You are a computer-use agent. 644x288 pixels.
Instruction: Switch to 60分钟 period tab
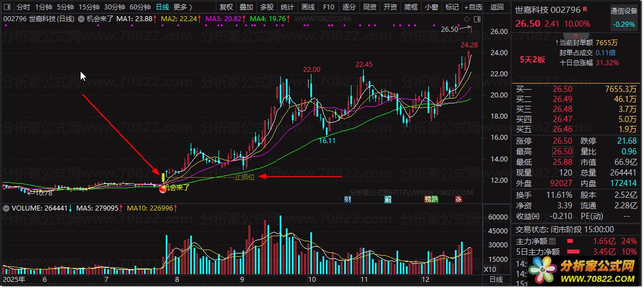tap(140, 7)
